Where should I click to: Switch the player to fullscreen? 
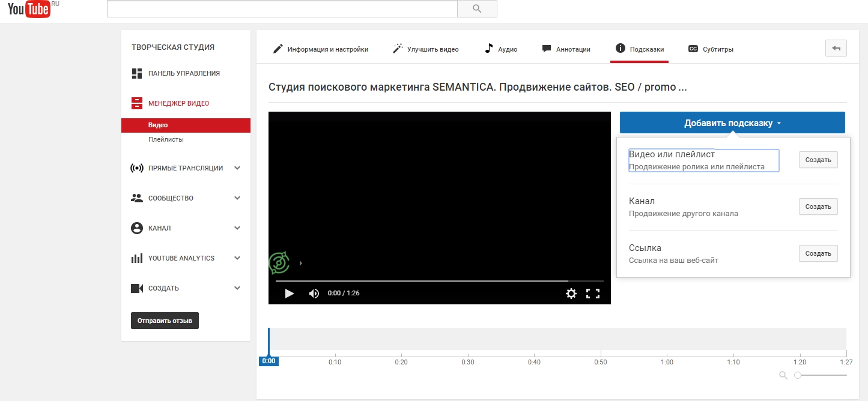point(593,294)
